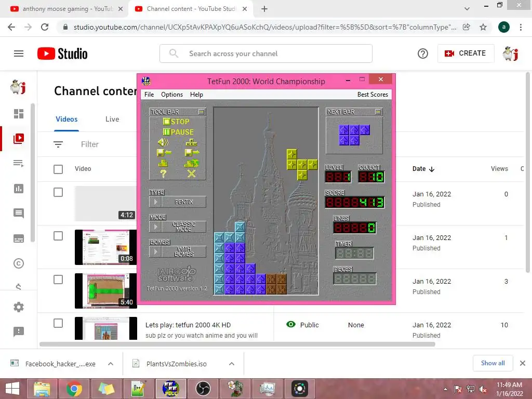
Task: Change MODE using the arrow next to CLASSIC MODE
Action: tap(155, 227)
